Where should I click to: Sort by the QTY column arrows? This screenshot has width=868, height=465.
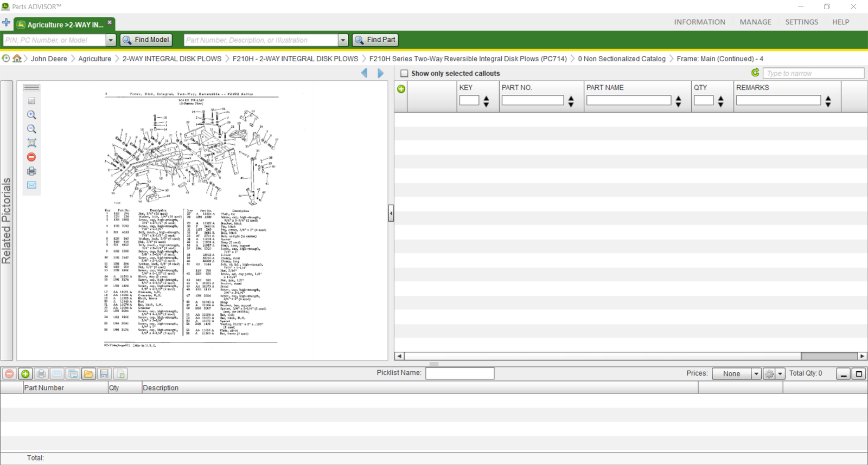(720, 101)
